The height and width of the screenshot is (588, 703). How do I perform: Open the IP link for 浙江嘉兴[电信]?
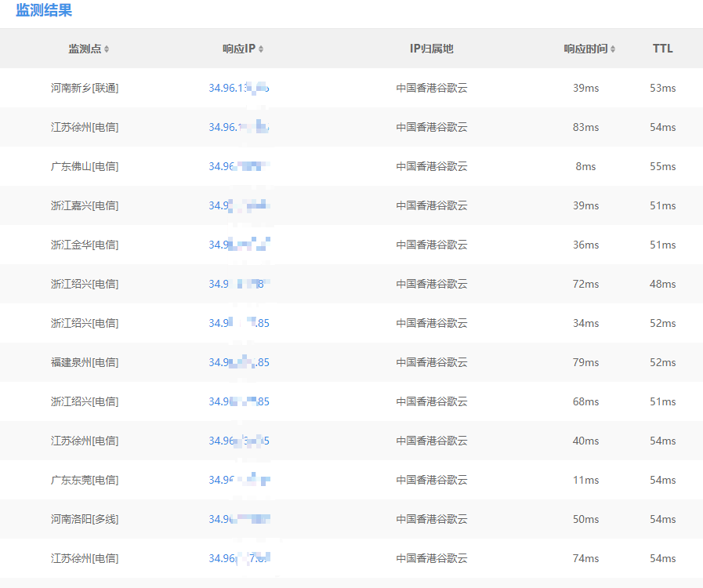point(239,205)
